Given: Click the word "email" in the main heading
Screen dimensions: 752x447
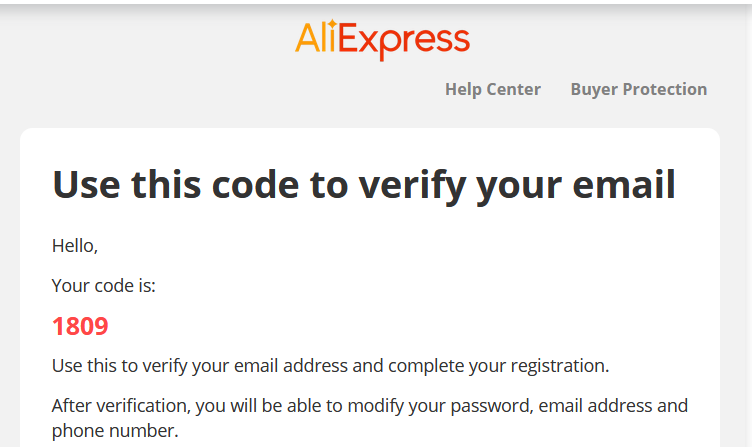Looking at the screenshot, I should (623, 184).
